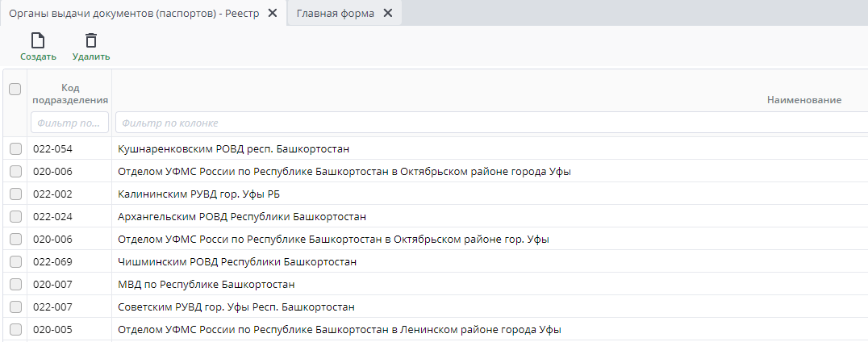
Task: Focus the Код подразделения filter field
Action: point(69,123)
